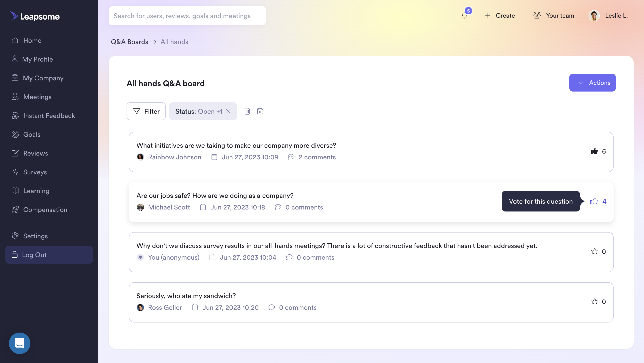Open Michael Scott's avatar
The image size is (644, 363).
point(140,207)
